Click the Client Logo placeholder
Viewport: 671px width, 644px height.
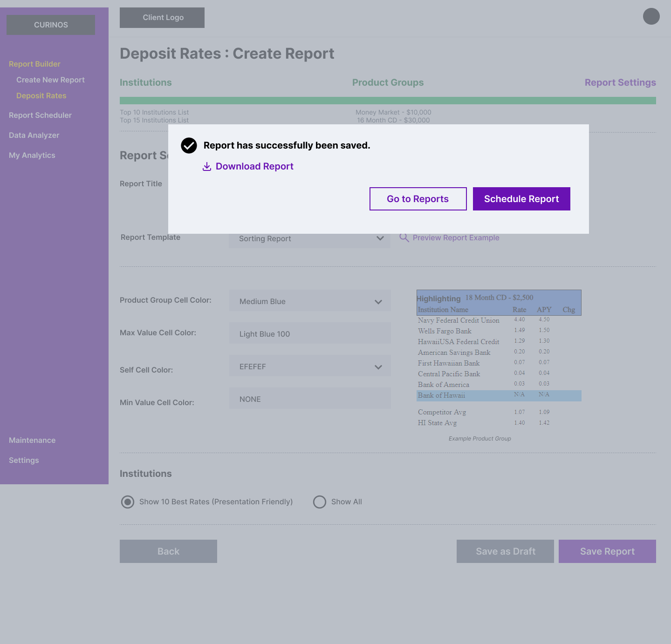pyautogui.click(x=162, y=18)
